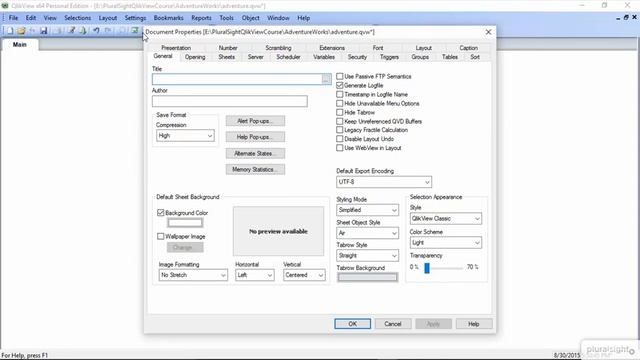Select the Security tab
Screen dimensions: 640x360
tap(357, 57)
